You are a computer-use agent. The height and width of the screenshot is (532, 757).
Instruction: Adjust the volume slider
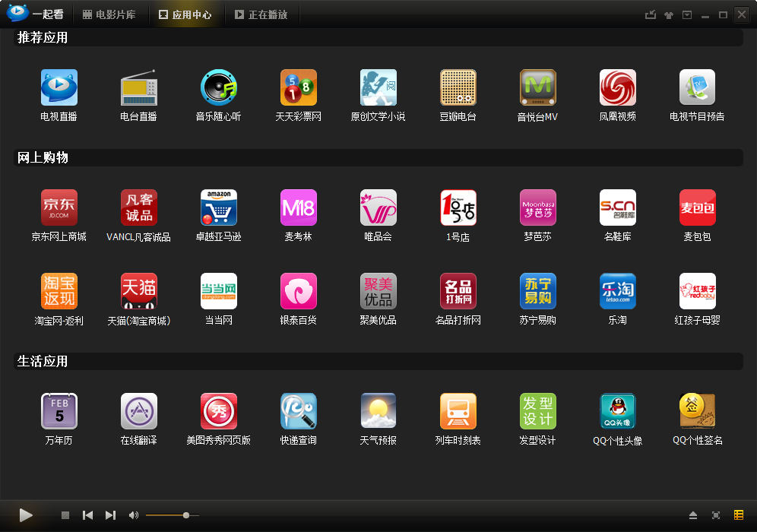(173, 515)
